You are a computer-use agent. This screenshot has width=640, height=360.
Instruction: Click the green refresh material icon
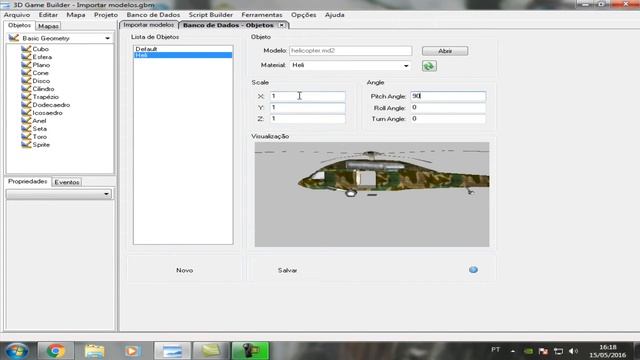point(429,66)
